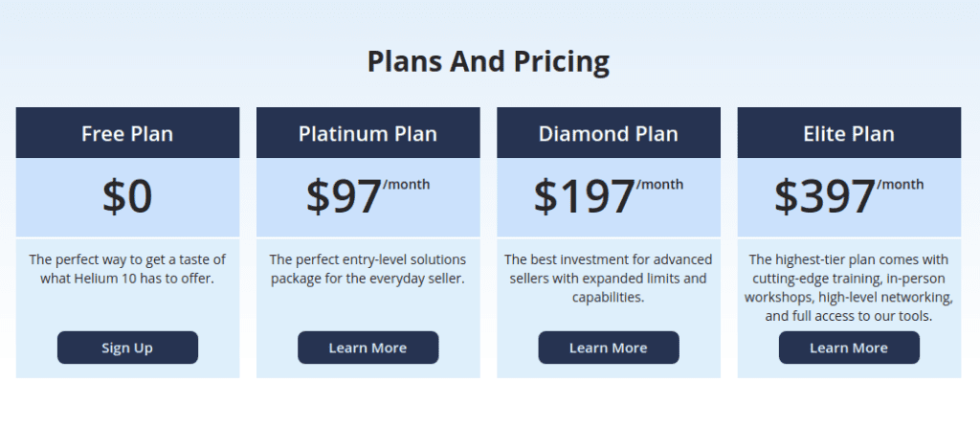Click the Helium 10 free plan description
Screen dimensions: 980x427
point(127,269)
